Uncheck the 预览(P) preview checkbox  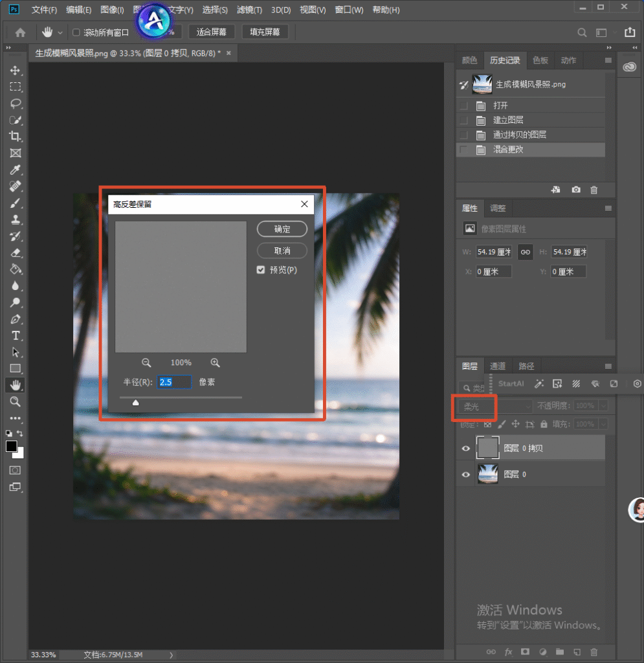point(261,270)
